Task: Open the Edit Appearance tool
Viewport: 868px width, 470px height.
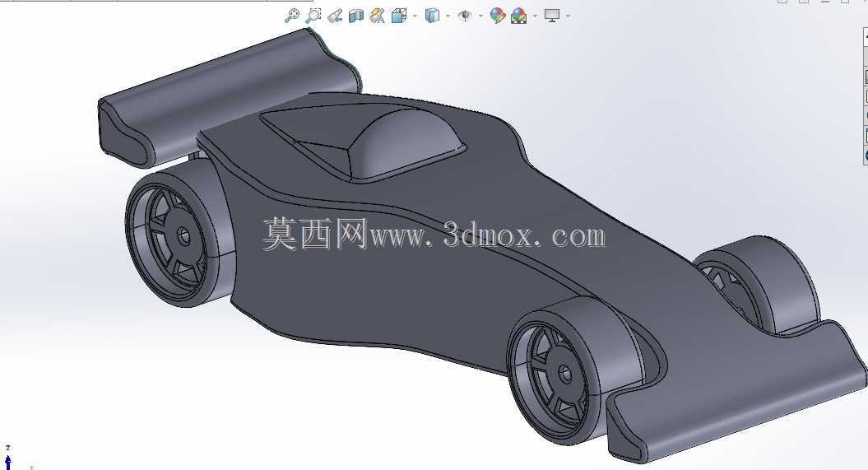Action: (x=498, y=16)
